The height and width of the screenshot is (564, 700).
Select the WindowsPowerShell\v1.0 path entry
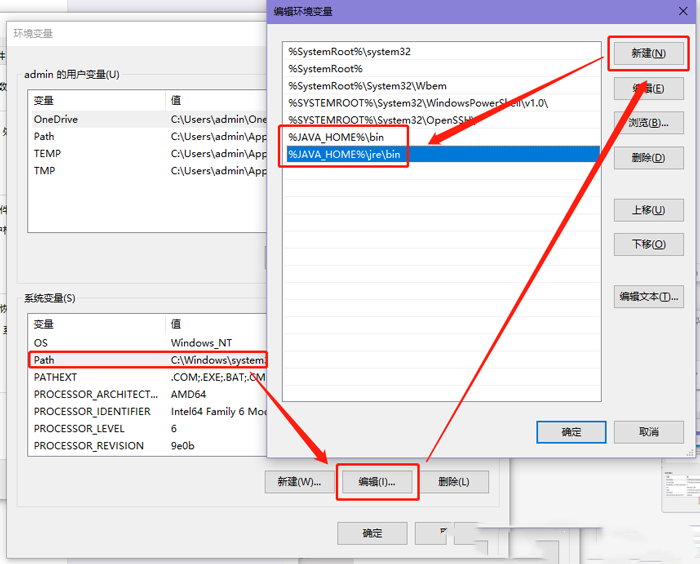418,103
